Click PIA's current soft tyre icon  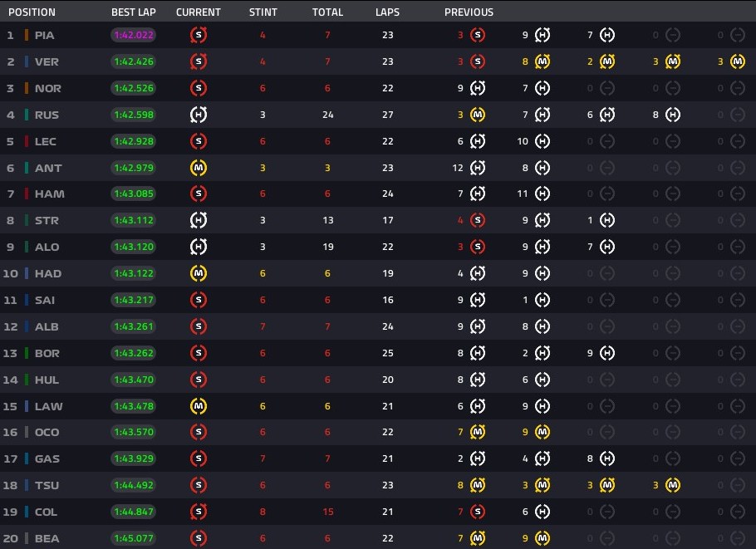(x=199, y=35)
